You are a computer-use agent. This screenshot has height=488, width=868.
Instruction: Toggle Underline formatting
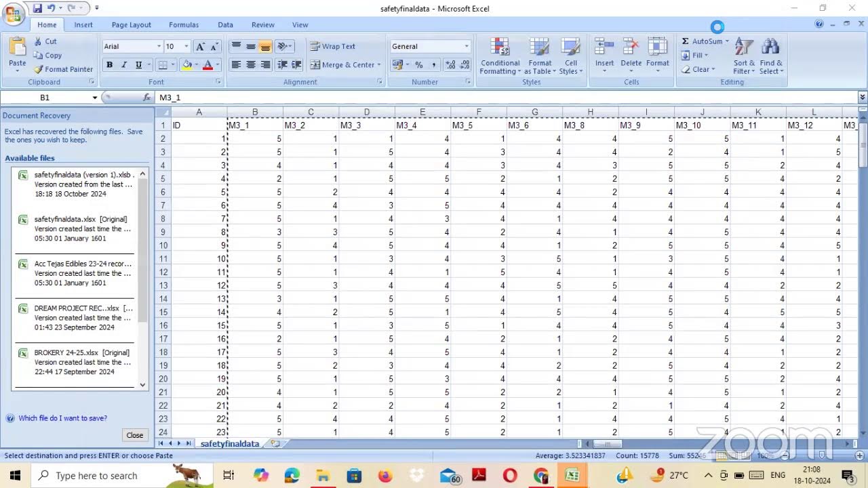tap(138, 65)
